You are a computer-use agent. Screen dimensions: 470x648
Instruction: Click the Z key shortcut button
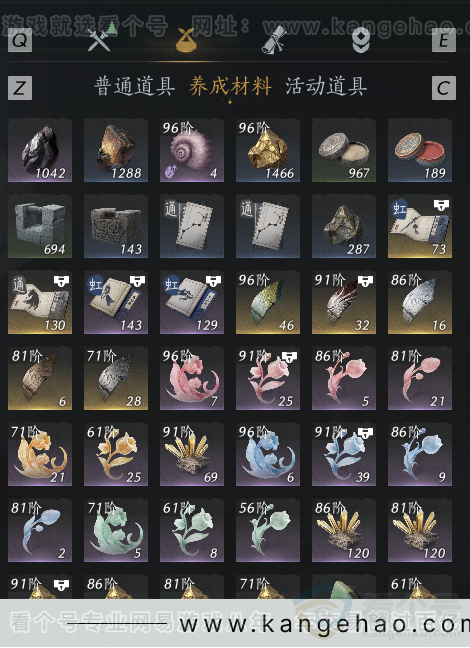20,88
